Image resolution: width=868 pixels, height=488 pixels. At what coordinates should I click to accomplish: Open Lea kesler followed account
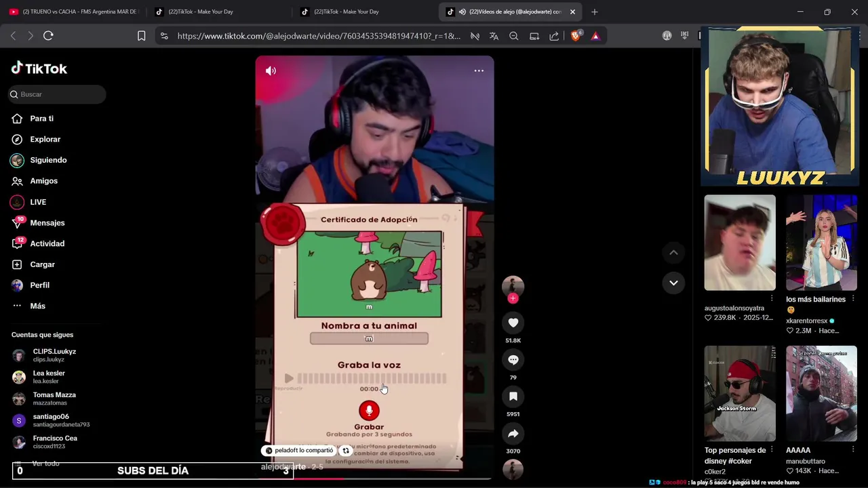point(49,377)
